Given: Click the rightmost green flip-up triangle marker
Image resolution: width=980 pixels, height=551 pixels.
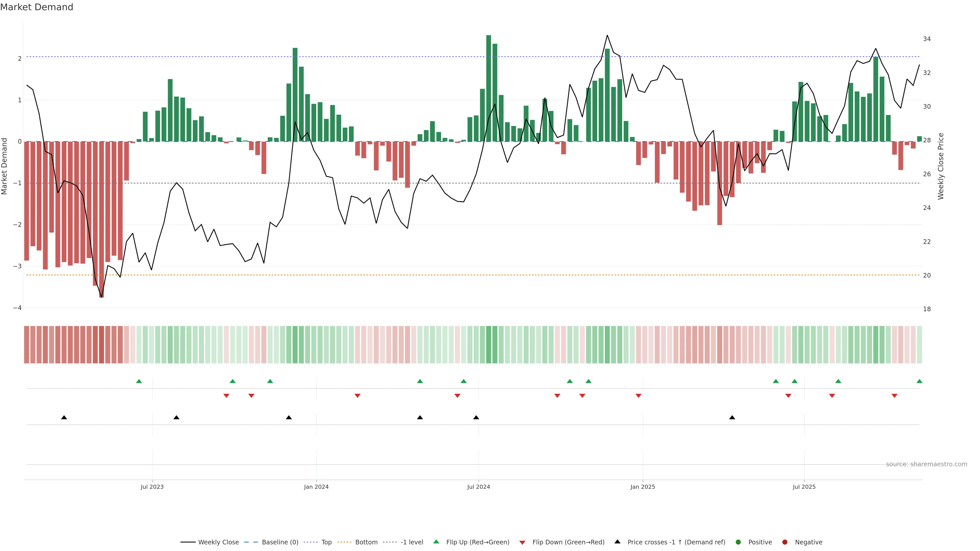Looking at the screenshot, I should point(919,381).
